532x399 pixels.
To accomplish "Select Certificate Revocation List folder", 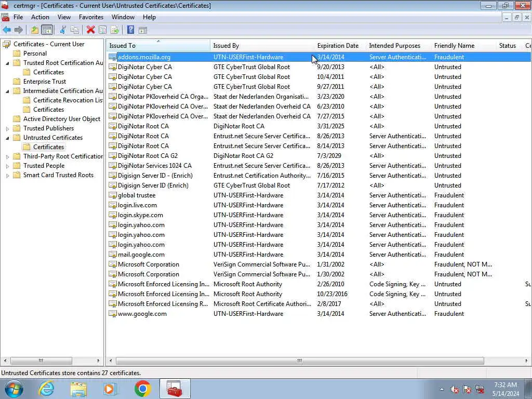I will coord(63,100).
